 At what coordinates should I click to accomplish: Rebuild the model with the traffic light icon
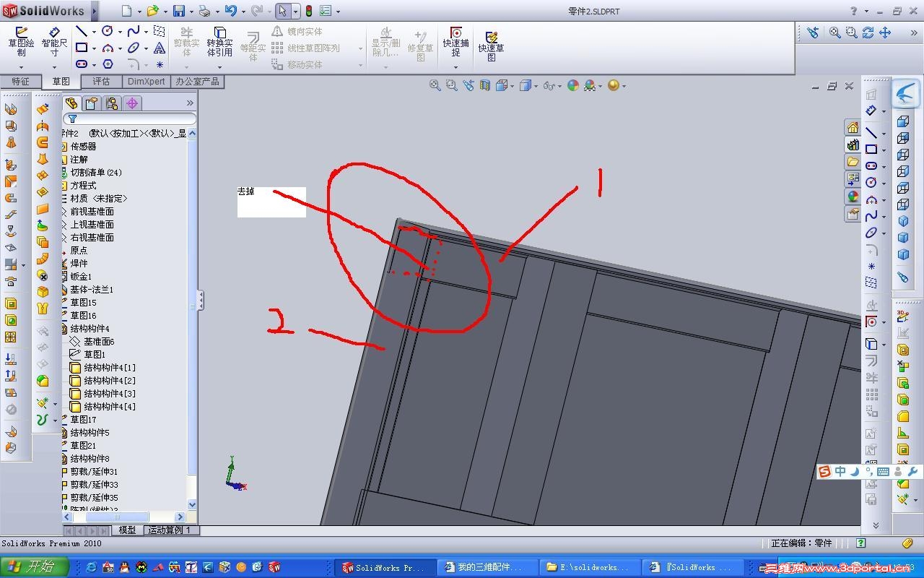tap(309, 11)
